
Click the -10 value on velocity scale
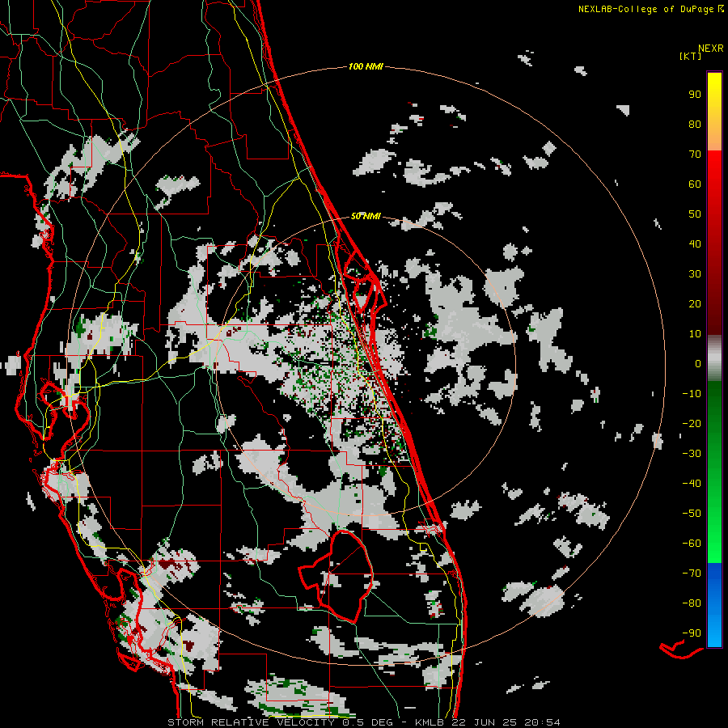[692, 394]
